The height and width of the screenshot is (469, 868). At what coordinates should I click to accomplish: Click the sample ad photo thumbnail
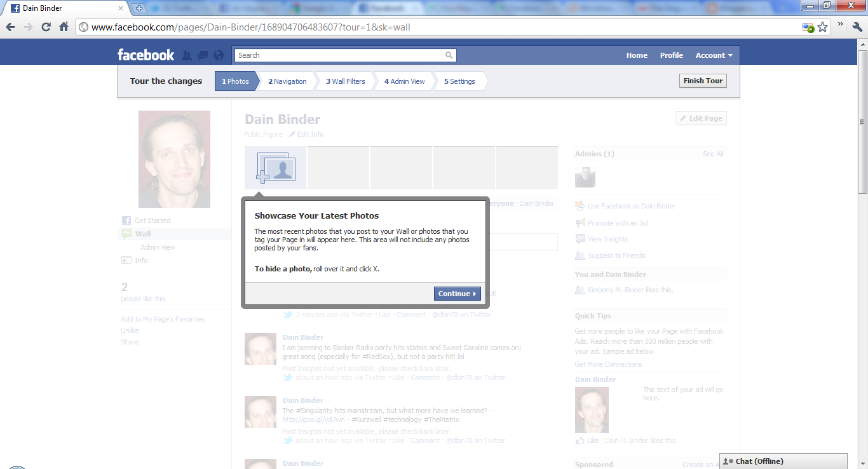click(592, 410)
